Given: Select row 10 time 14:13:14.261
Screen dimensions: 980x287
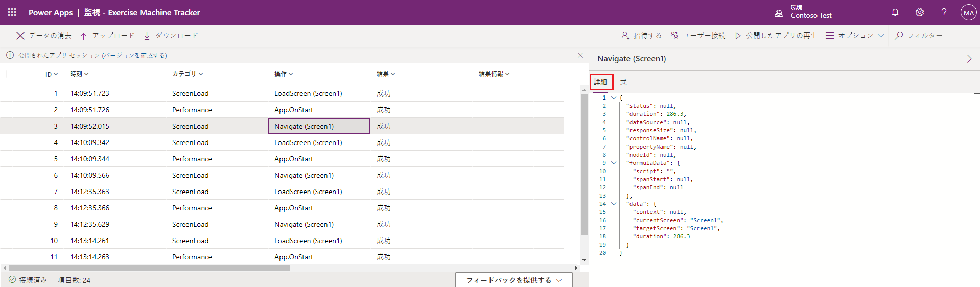Looking at the screenshot, I should pyautogui.click(x=90, y=241).
